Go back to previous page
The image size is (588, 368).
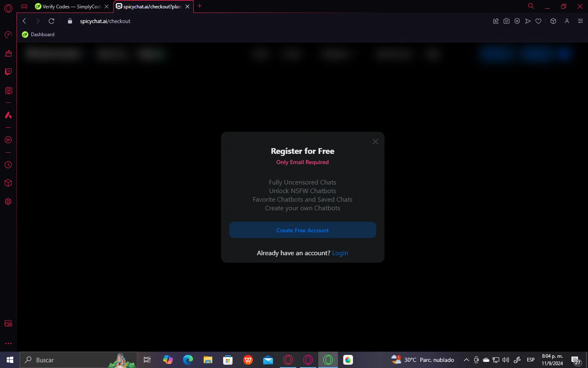24,21
